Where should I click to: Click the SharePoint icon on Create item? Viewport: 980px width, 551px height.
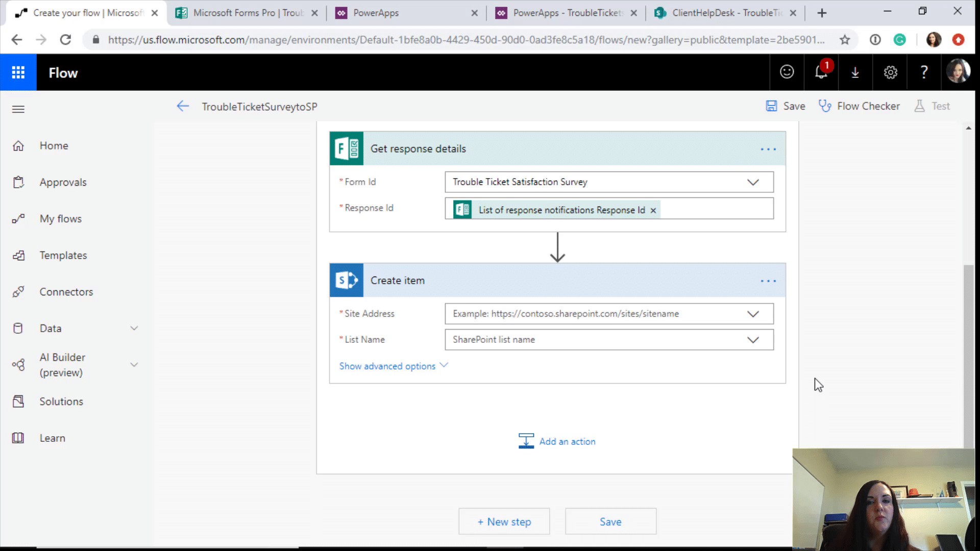347,280
